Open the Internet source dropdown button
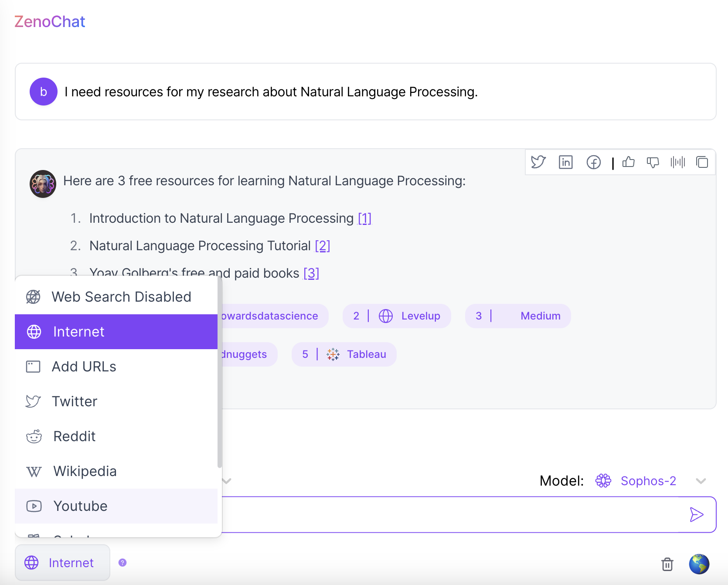728x585 pixels. pyautogui.click(x=62, y=563)
